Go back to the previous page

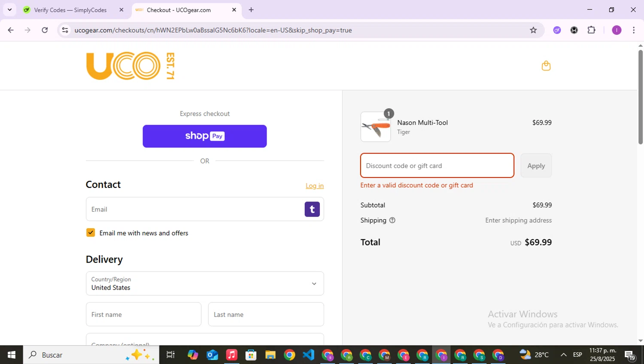(x=11, y=30)
